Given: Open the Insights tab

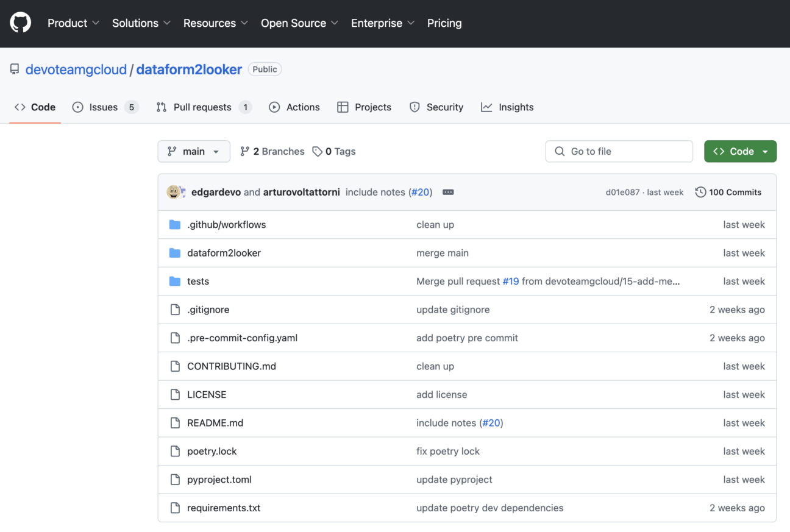Looking at the screenshot, I should (507, 107).
